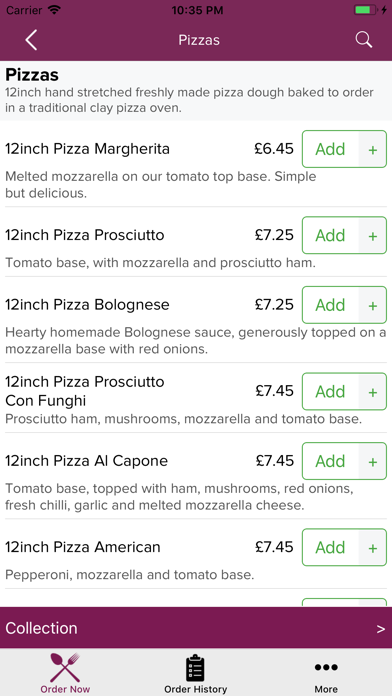Add 12inch Pizza Bolognese to order

point(330,305)
